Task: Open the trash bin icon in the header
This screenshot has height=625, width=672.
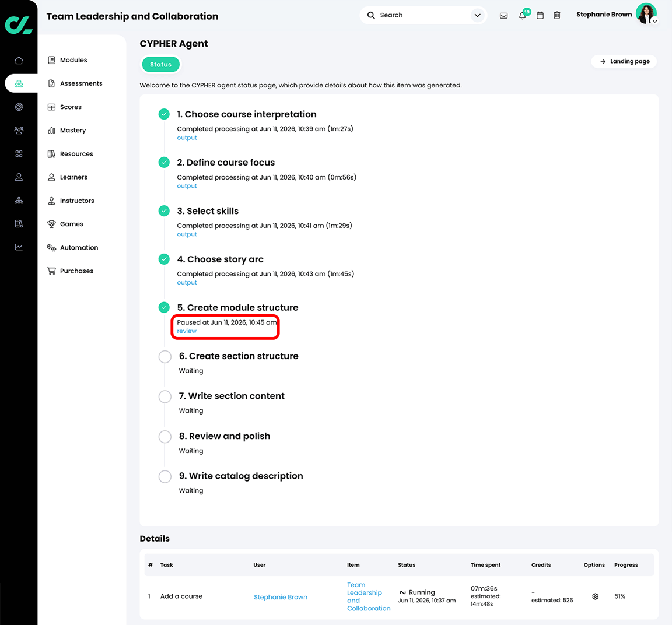Action: pyautogui.click(x=556, y=15)
